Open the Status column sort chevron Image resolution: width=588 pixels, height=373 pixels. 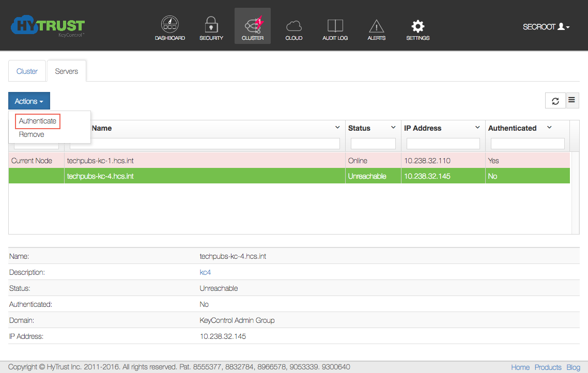393,128
